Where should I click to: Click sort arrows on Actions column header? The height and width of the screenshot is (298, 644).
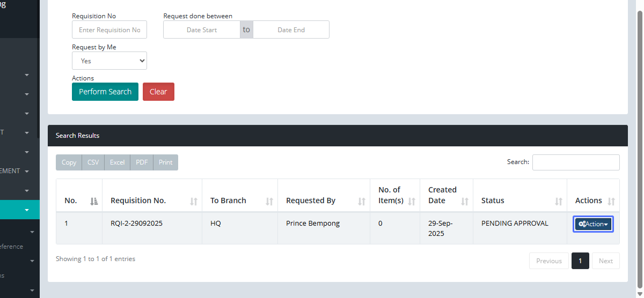[611, 202]
